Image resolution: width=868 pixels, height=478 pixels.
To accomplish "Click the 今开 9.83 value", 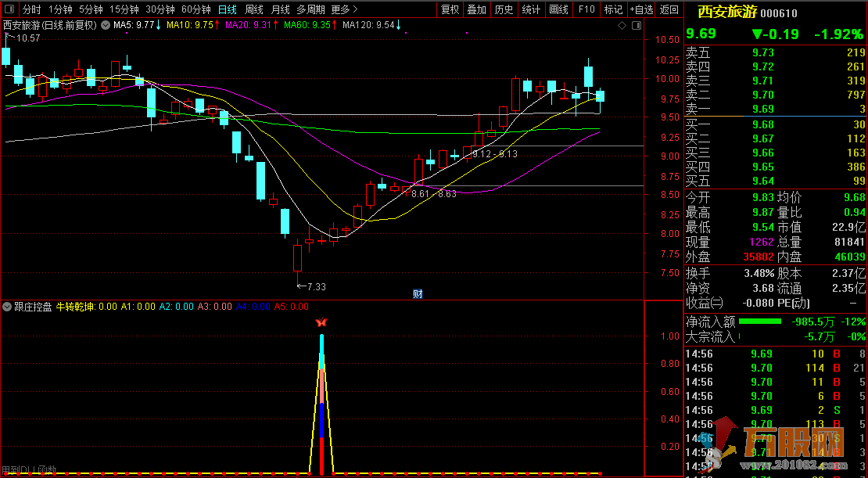I will [x=762, y=197].
